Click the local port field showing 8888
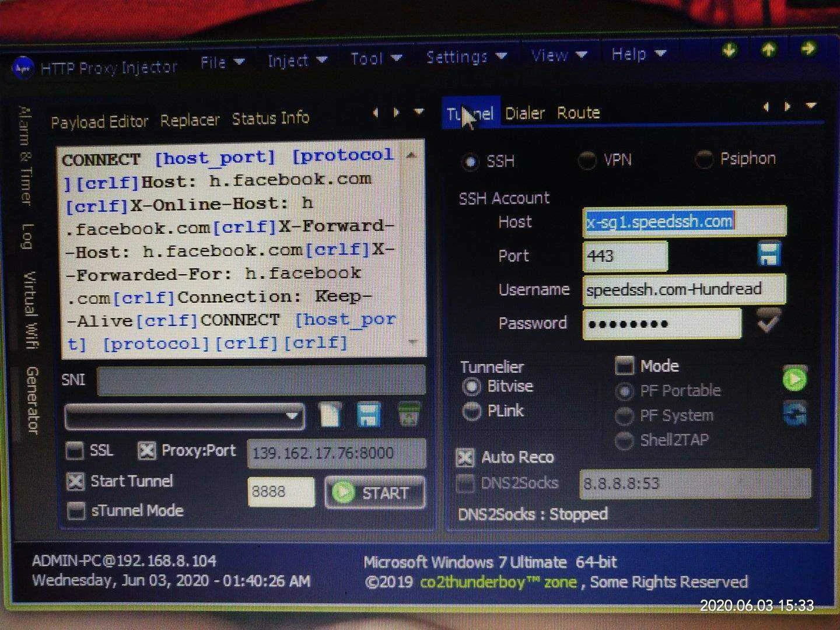Viewport: 840px width, 630px height. tap(281, 492)
